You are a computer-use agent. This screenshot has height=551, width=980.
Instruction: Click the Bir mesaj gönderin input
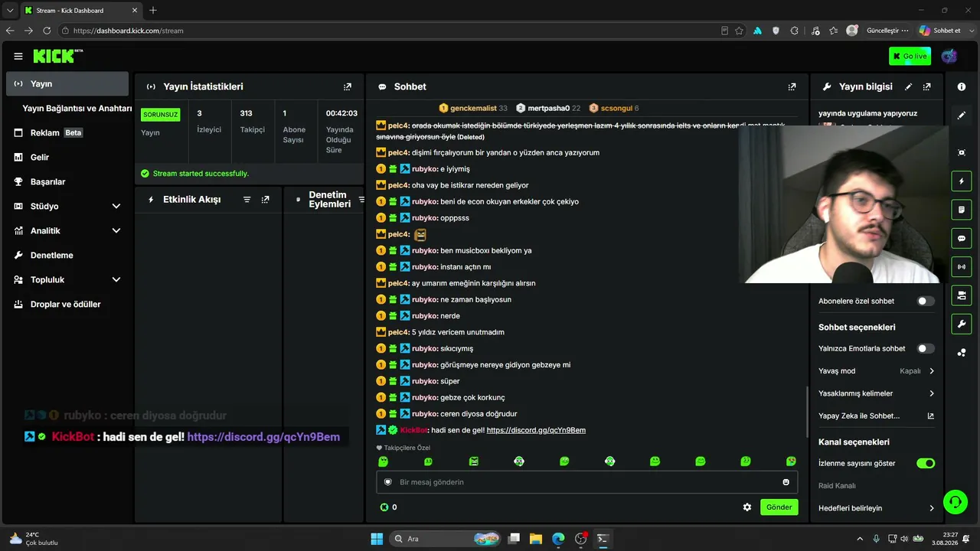(x=586, y=482)
